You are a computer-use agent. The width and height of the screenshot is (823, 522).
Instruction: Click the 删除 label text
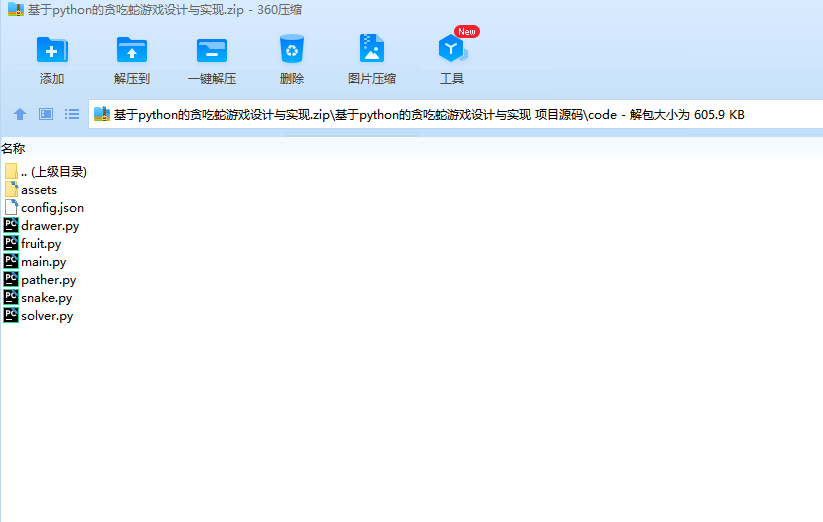[292, 79]
